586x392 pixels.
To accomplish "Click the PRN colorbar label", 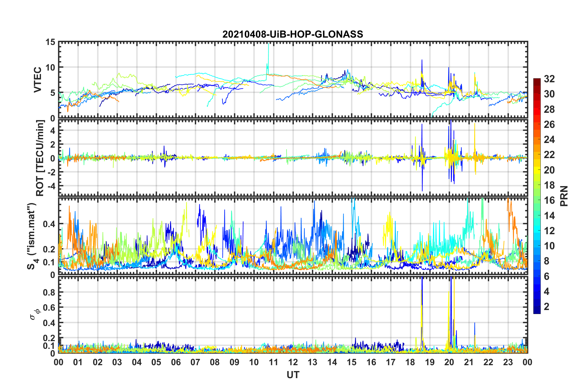I will pyautogui.click(x=564, y=196).
